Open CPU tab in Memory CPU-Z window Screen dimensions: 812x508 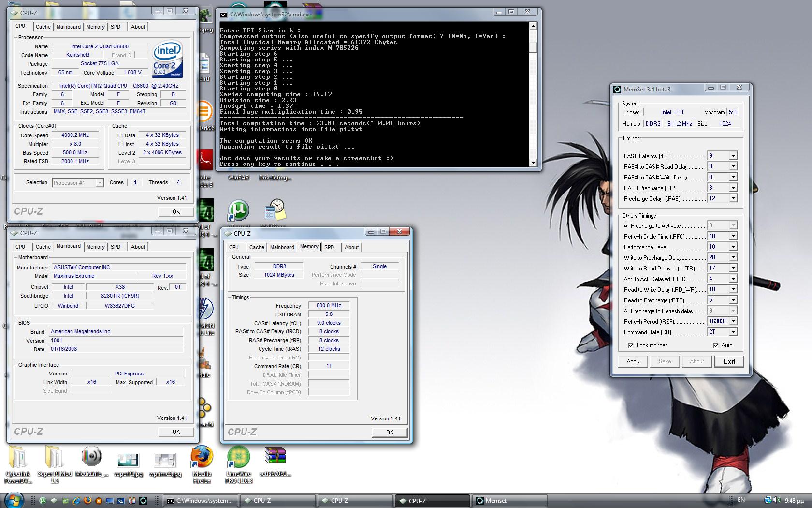click(234, 247)
